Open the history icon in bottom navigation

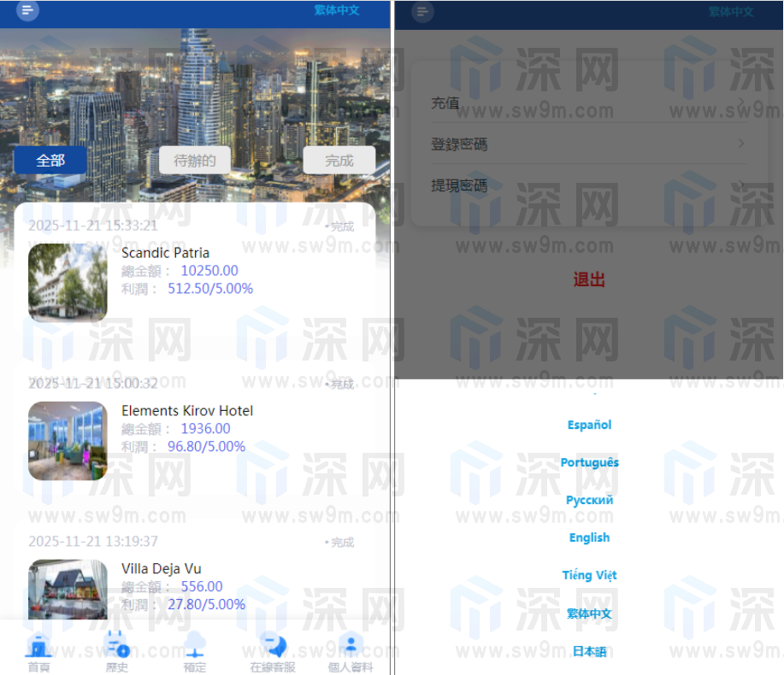tap(116, 647)
